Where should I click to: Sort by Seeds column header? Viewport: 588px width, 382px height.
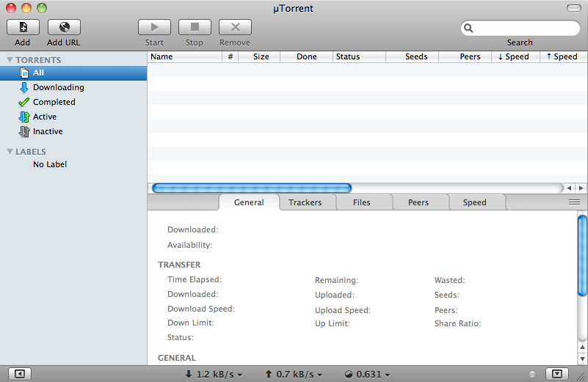pyautogui.click(x=413, y=56)
